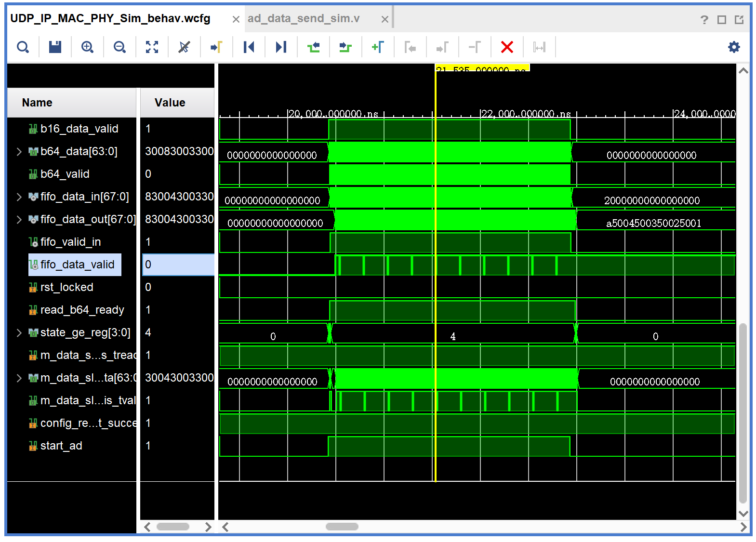Zoom in on the waveform

[x=87, y=47]
